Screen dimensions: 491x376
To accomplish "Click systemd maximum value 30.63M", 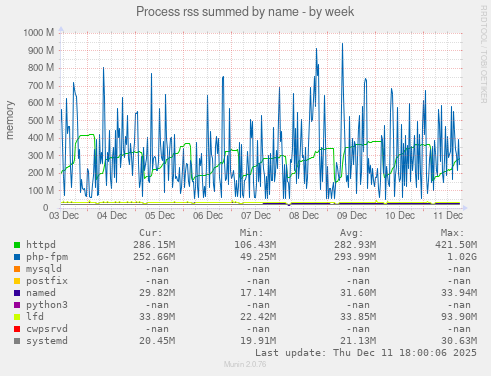I will [x=459, y=341].
